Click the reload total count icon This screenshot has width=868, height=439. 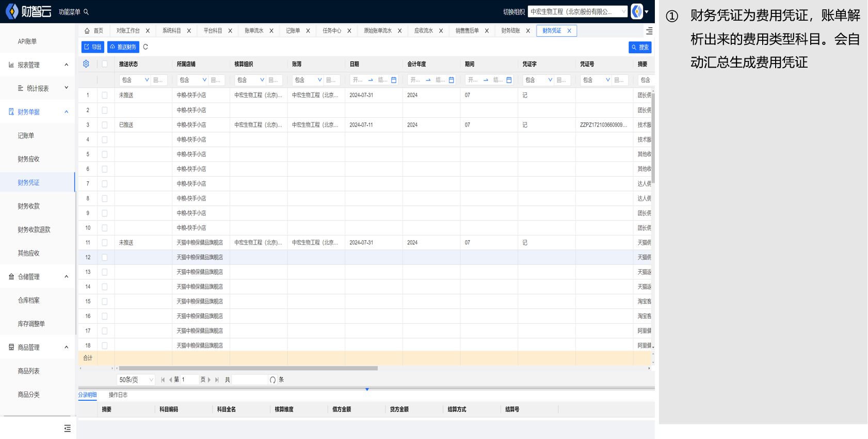pyautogui.click(x=272, y=380)
